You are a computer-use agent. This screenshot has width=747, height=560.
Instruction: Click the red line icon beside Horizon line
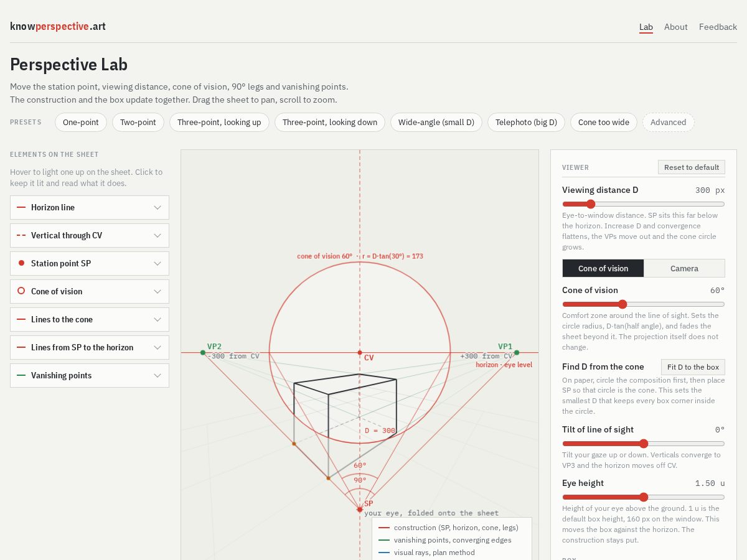pyautogui.click(x=21, y=208)
